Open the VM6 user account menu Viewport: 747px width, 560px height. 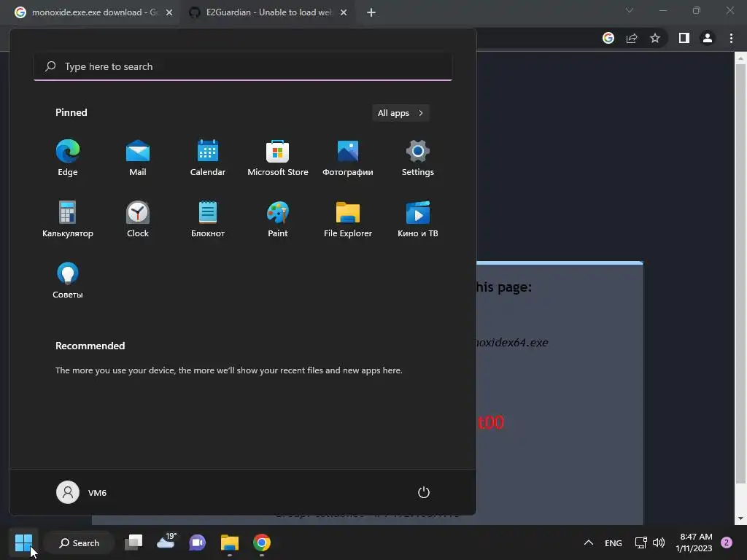(x=82, y=492)
